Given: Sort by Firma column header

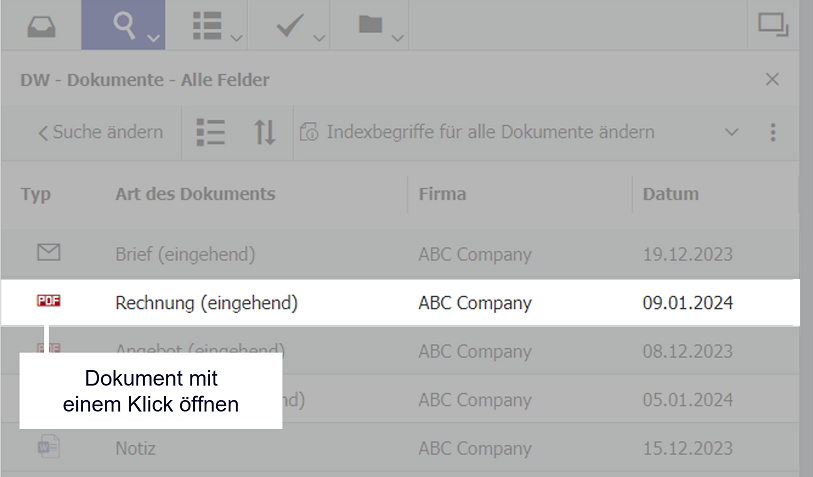Looking at the screenshot, I should (x=442, y=194).
